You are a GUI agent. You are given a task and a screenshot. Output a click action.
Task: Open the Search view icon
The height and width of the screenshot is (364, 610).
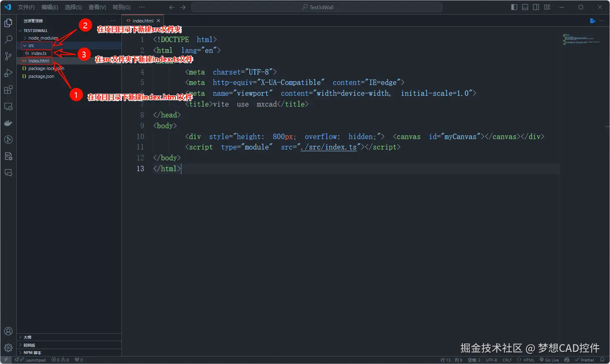pos(8,40)
